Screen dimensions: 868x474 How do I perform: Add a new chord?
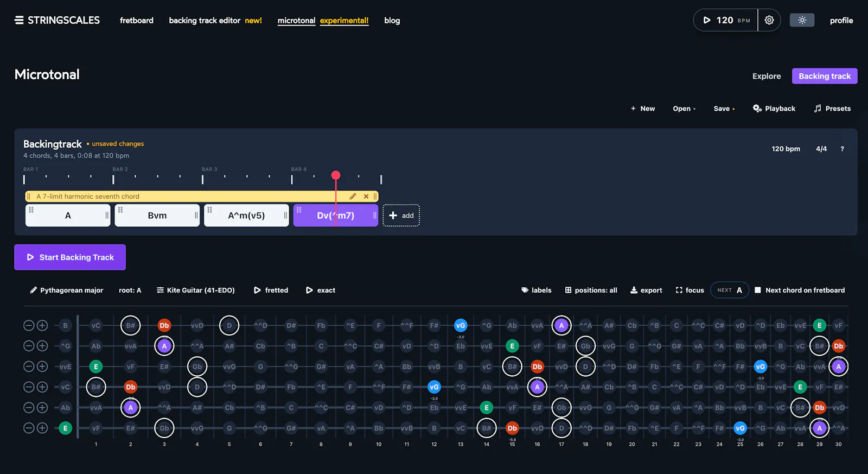click(x=401, y=216)
